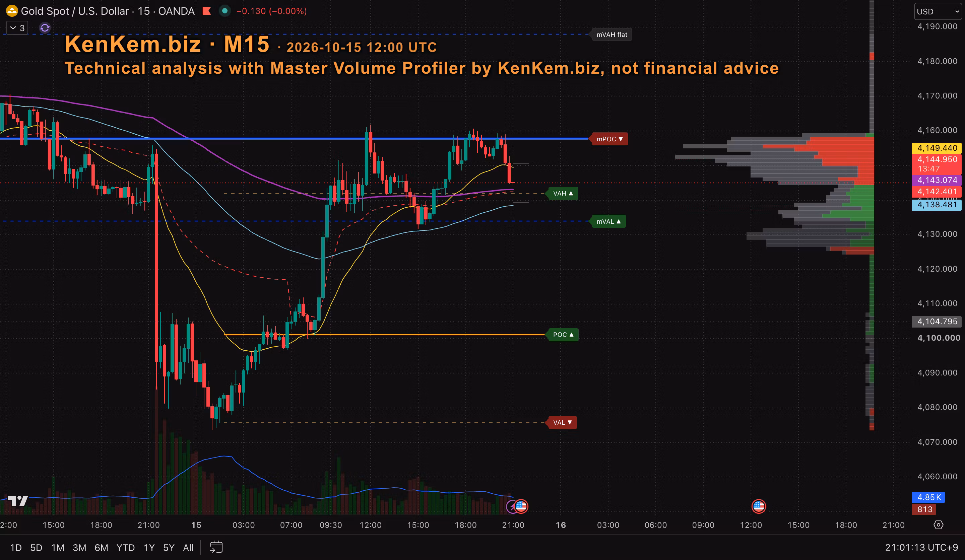Image resolution: width=965 pixels, height=560 pixels.
Task: Click the teal market status dot
Action: pos(225,11)
